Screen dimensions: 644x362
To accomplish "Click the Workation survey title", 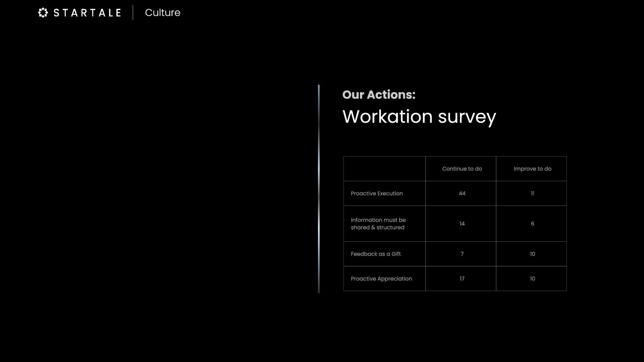I will point(419,117).
